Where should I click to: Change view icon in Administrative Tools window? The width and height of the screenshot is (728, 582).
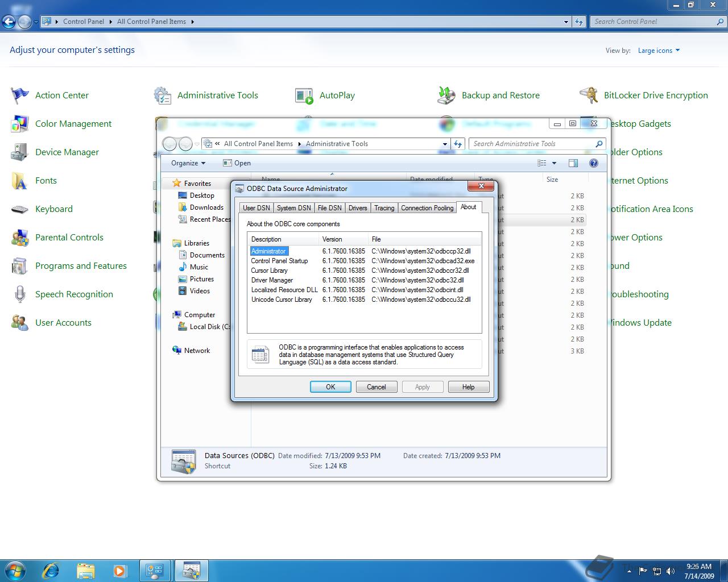[542, 163]
